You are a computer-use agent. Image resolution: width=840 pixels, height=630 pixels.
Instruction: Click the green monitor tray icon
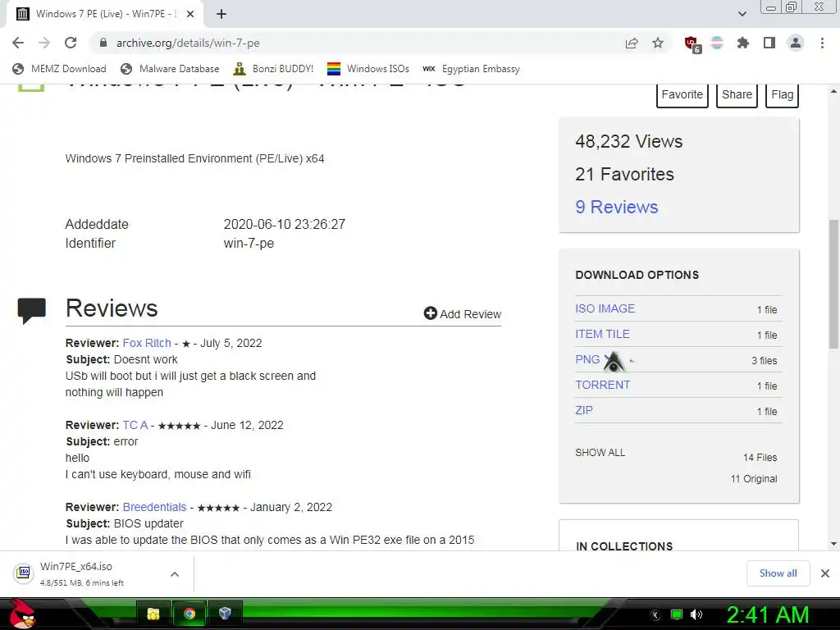677,614
